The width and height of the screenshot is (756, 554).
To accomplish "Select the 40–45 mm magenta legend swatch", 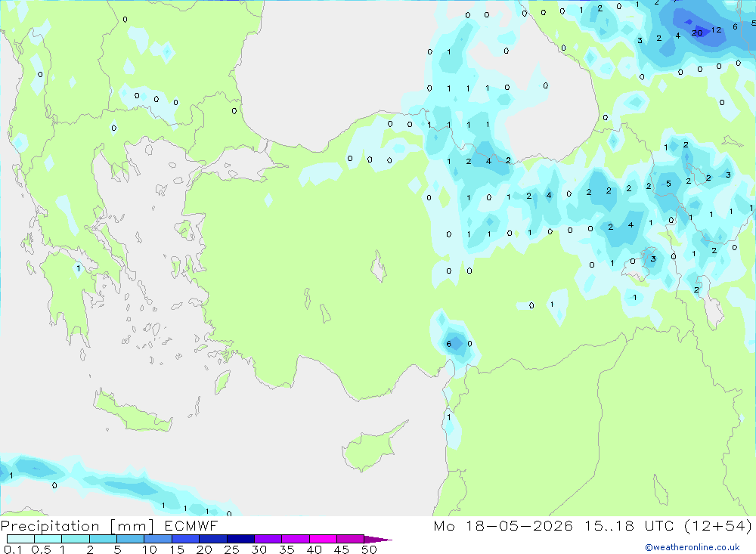I will pyautogui.click(x=323, y=539).
